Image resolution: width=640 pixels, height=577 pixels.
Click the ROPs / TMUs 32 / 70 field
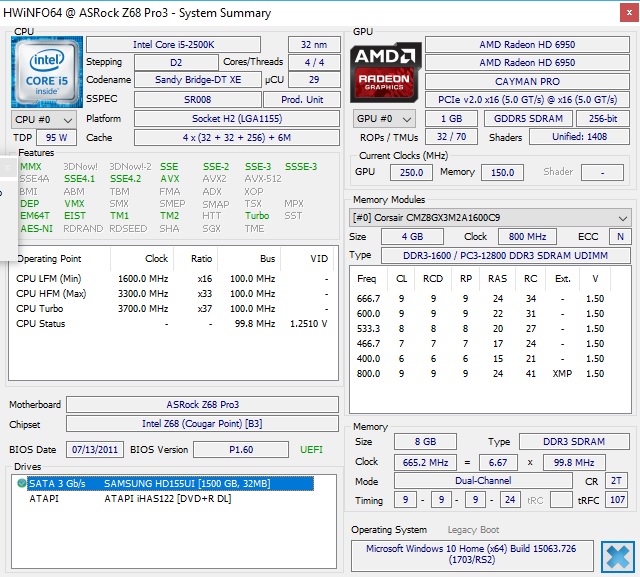[x=451, y=137]
